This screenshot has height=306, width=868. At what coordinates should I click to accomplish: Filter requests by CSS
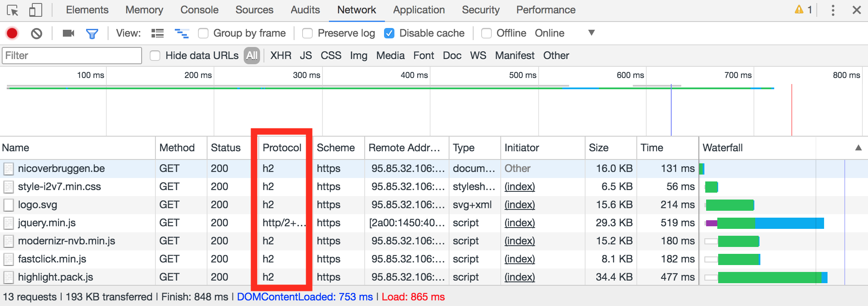pyautogui.click(x=331, y=56)
